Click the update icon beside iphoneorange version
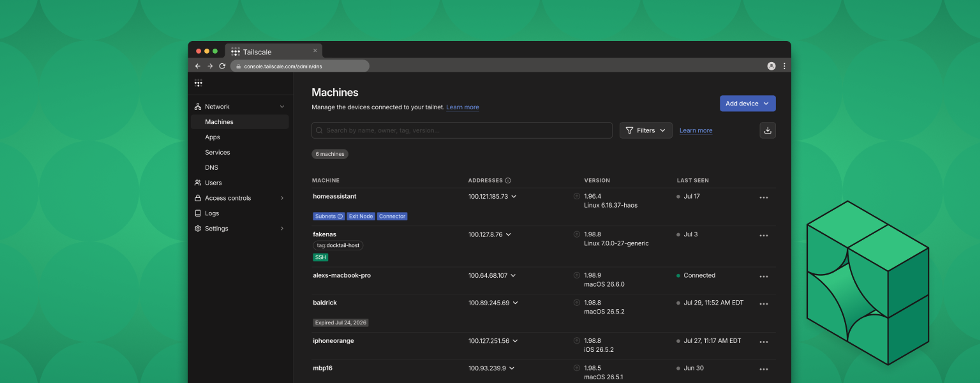Image resolution: width=980 pixels, height=383 pixels. point(576,340)
